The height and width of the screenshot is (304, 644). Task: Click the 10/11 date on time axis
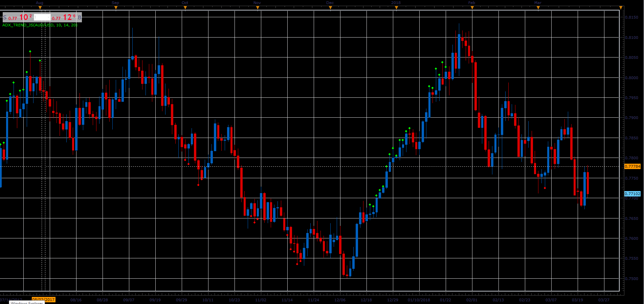click(208, 300)
